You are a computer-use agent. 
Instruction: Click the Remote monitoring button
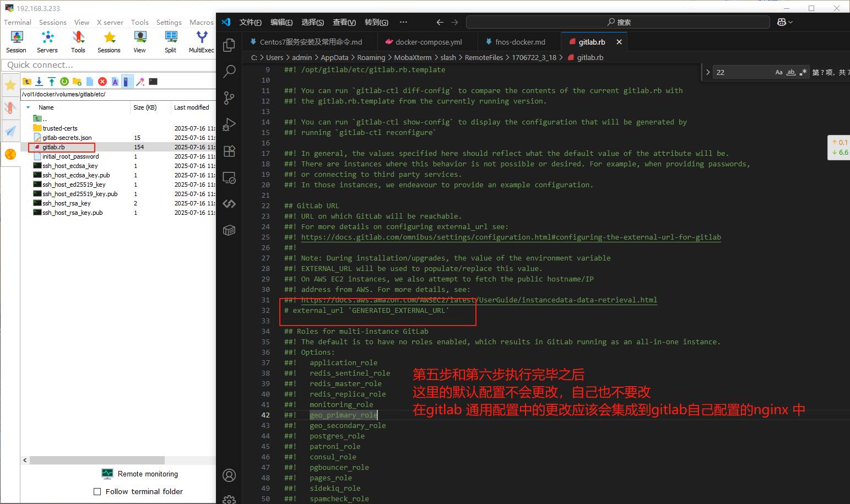pos(140,474)
